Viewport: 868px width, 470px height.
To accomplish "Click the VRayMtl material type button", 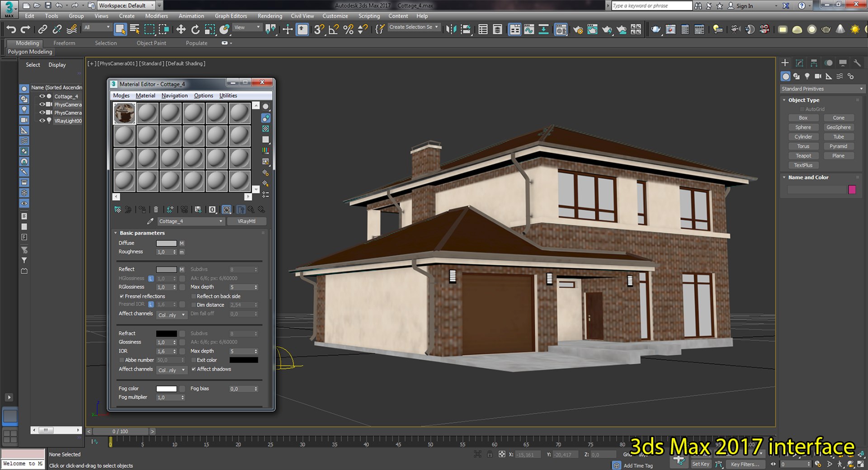I will [246, 221].
